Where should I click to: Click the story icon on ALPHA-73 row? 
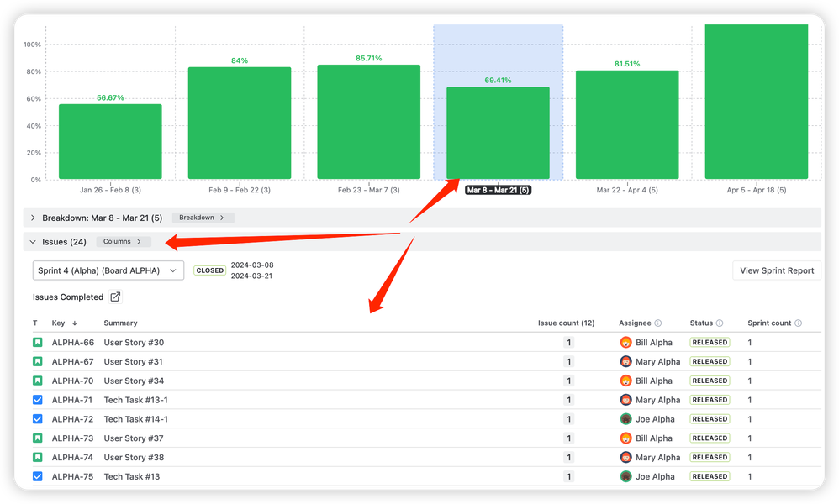[x=35, y=438]
